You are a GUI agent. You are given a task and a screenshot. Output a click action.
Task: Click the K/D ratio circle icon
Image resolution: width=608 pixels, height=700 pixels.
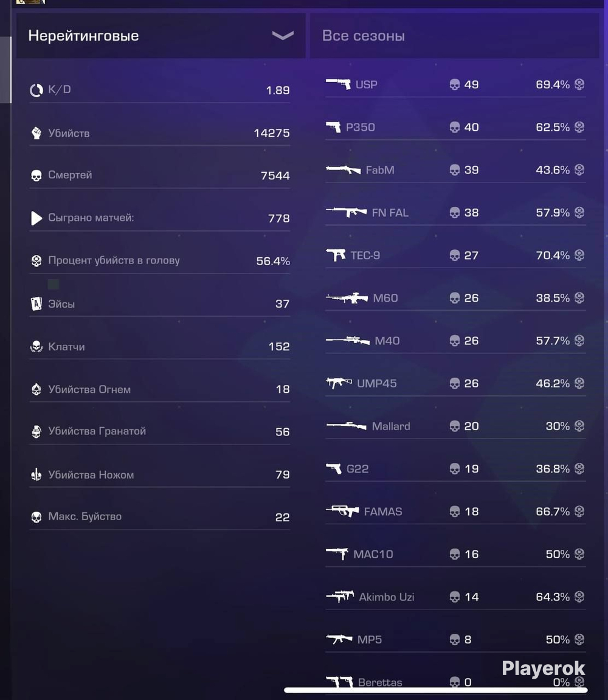pyautogui.click(x=36, y=90)
